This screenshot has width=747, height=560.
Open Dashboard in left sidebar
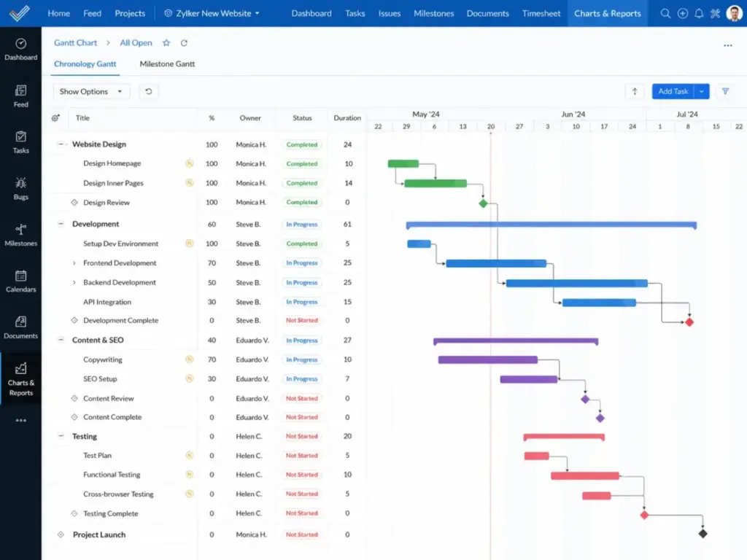pyautogui.click(x=20, y=50)
